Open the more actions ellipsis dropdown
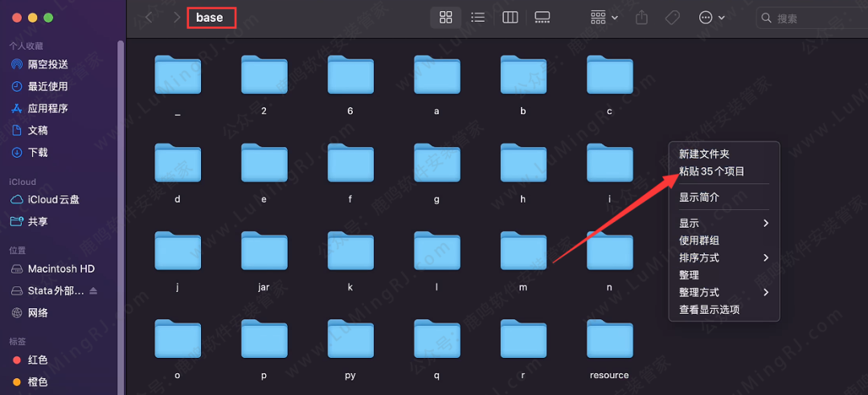 coord(711,18)
